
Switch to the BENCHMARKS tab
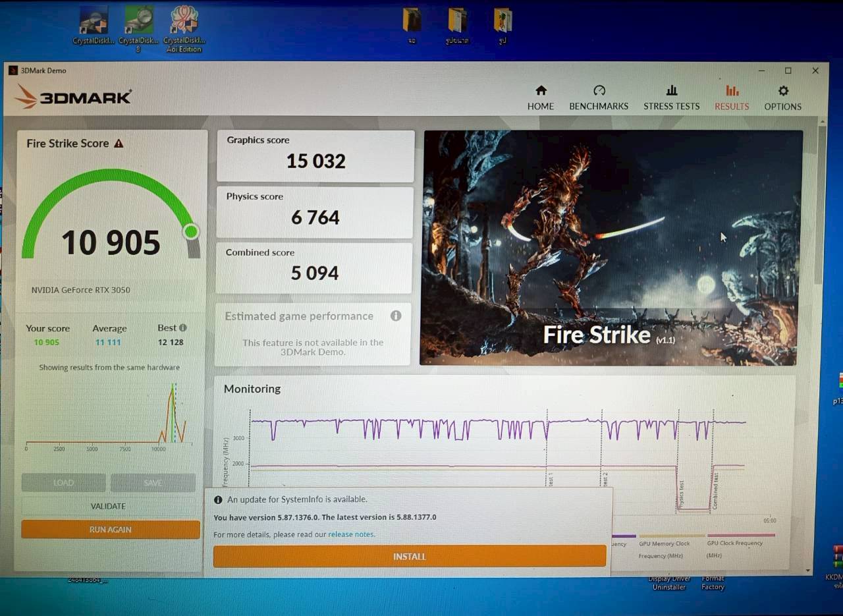pos(598,98)
